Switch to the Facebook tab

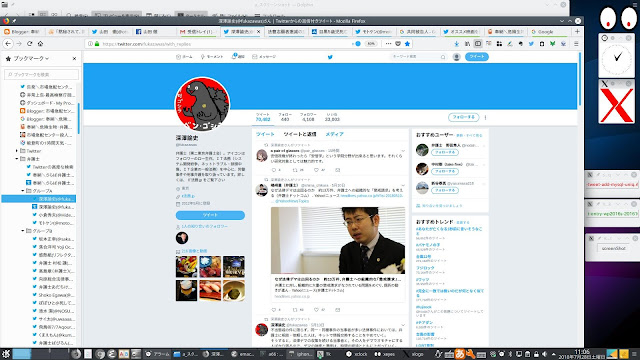point(154,31)
